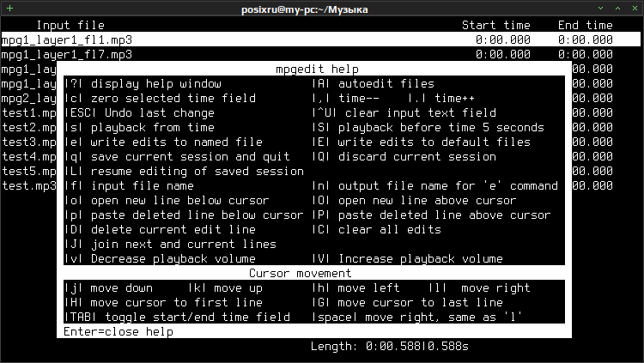
Task: Click 'playback before time 5 seconds' entry
Action: (x=428, y=127)
